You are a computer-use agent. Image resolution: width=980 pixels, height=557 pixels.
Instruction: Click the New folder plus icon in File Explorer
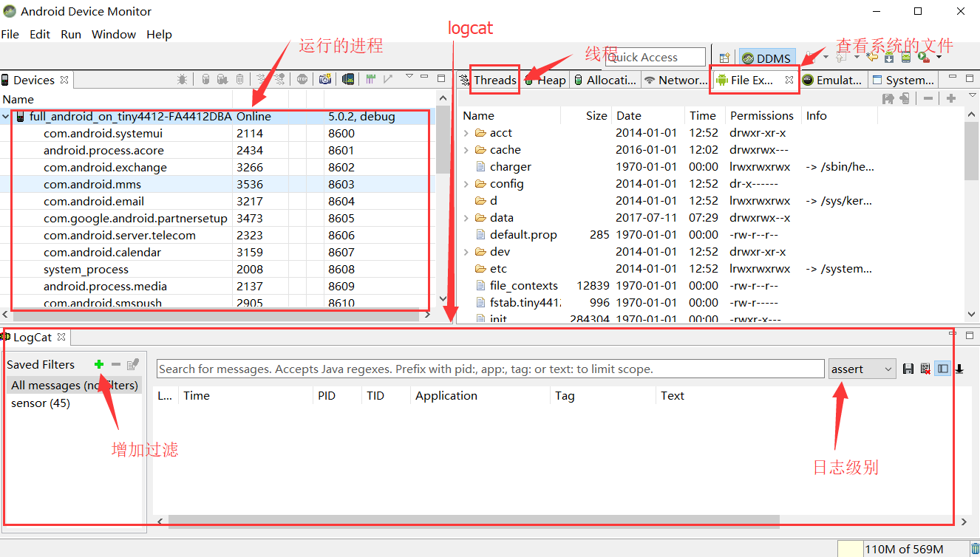[x=951, y=98]
